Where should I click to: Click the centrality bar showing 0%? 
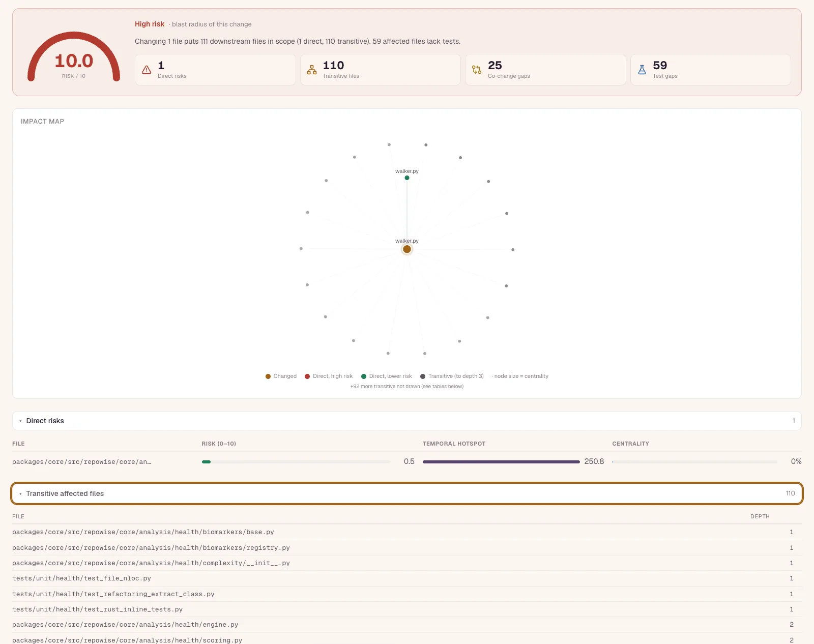(695, 462)
